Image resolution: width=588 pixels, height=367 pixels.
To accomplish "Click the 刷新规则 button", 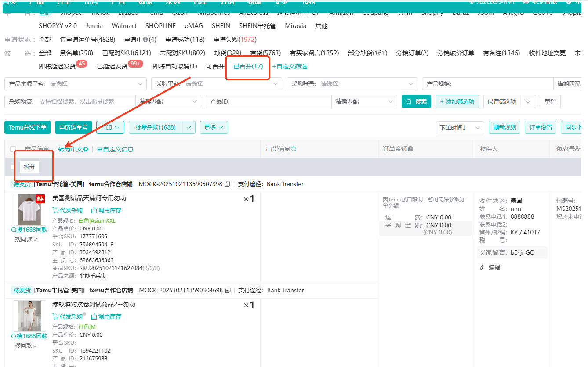I will pyautogui.click(x=505, y=127).
